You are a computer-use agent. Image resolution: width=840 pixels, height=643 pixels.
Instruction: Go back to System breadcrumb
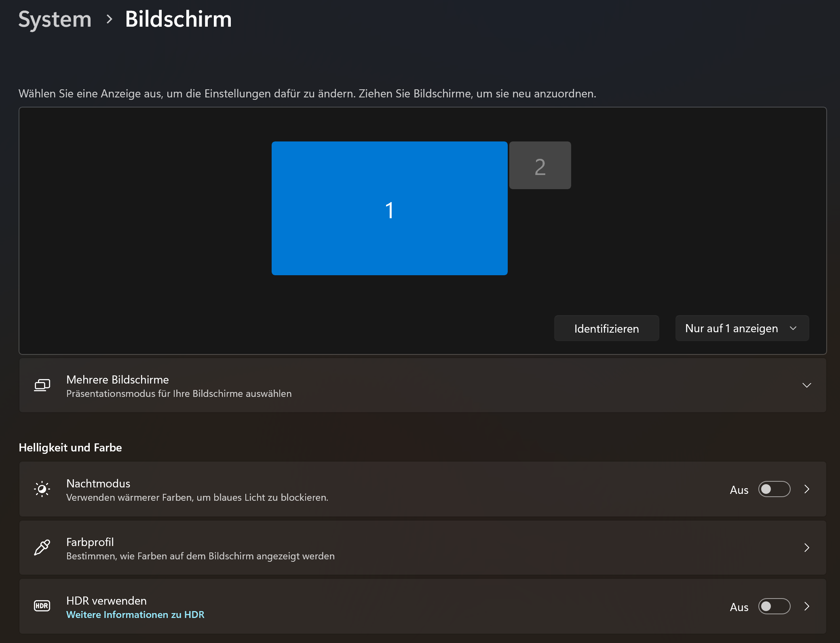tap(55, 19)
